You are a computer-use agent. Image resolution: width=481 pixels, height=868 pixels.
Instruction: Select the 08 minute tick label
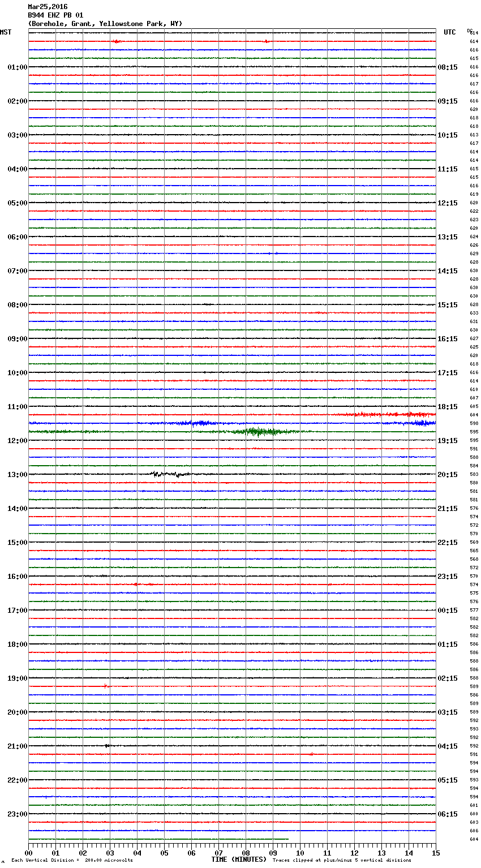pos(246,853)
